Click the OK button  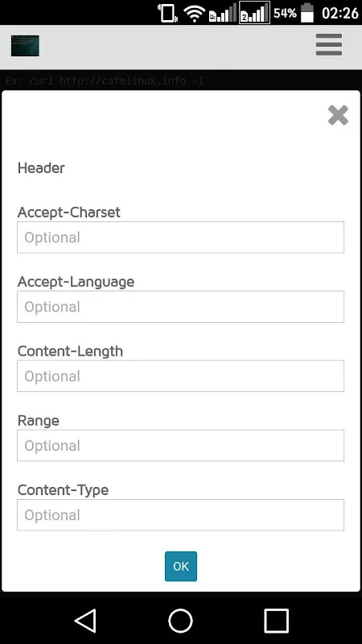coord(181,567)
